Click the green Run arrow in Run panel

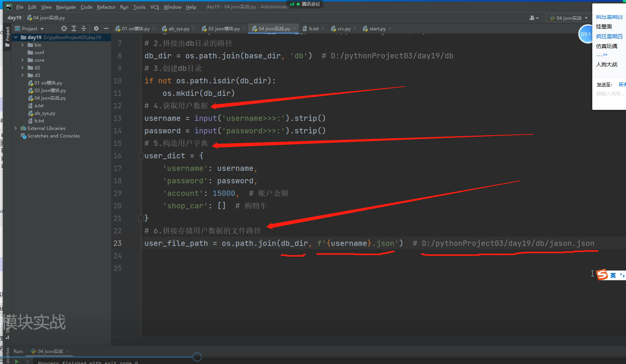(17, 362)
